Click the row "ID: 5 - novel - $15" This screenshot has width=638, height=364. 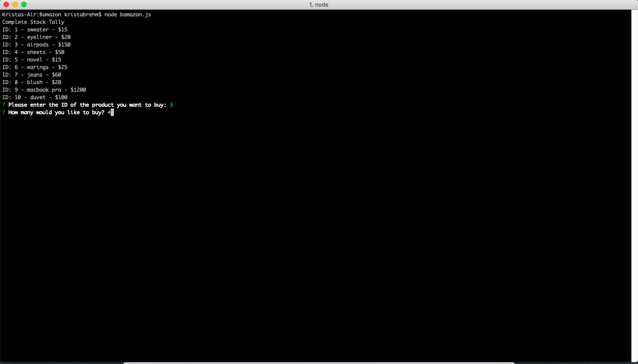(32, 60)
